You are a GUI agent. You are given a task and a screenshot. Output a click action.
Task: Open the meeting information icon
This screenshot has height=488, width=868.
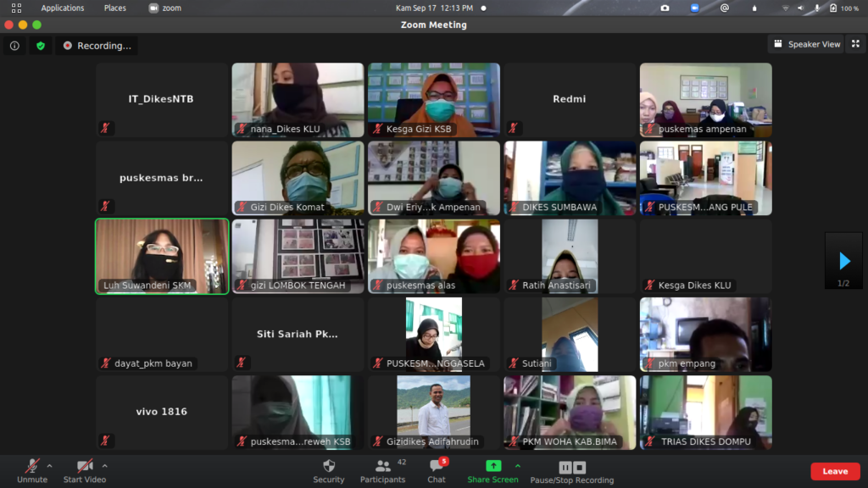pyautogui.click(x=14, y=46)
